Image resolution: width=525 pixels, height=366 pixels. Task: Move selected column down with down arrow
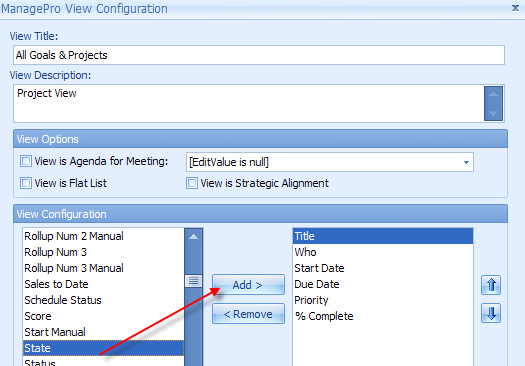pyautogui.click(x=491, y=313)
